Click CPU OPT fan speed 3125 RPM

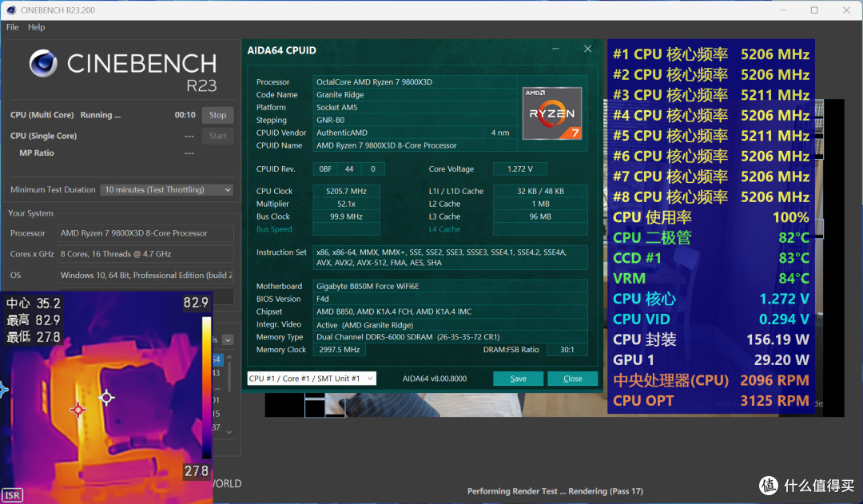point(774,400)
